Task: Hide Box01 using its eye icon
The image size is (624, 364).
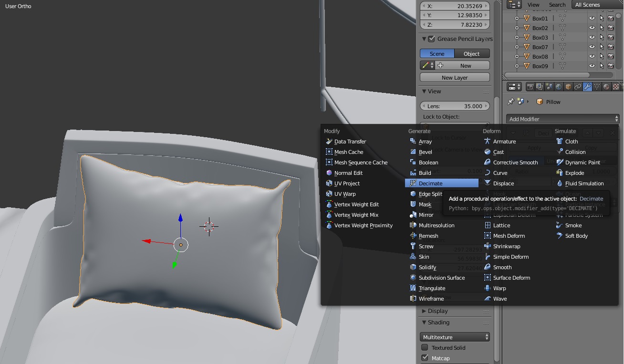Action: point(592,18)
